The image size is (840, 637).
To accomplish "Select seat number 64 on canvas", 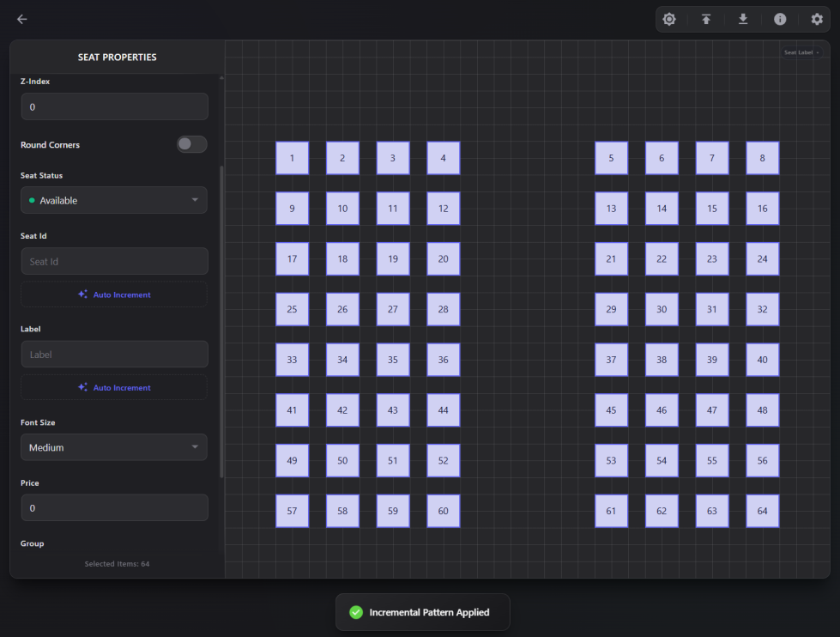I will point(762,511).
